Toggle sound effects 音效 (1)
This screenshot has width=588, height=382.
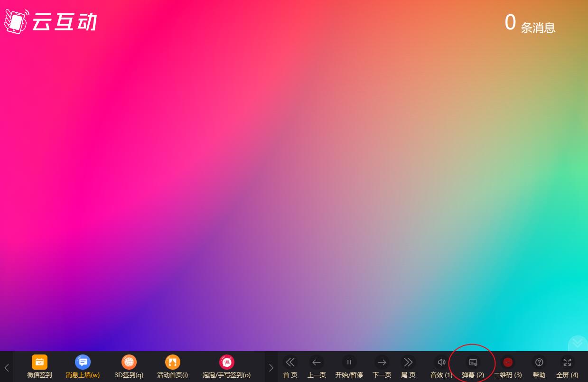point(441,363)
